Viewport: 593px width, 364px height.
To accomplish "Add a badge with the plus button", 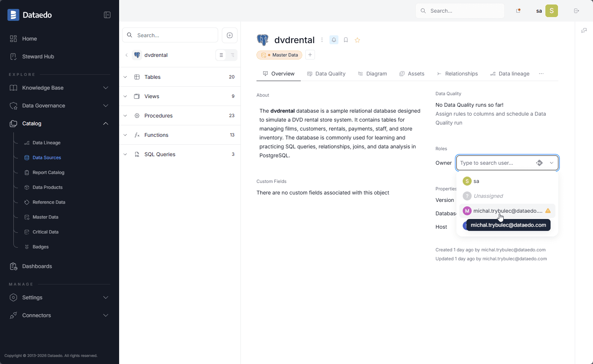I will coord(310,55).
